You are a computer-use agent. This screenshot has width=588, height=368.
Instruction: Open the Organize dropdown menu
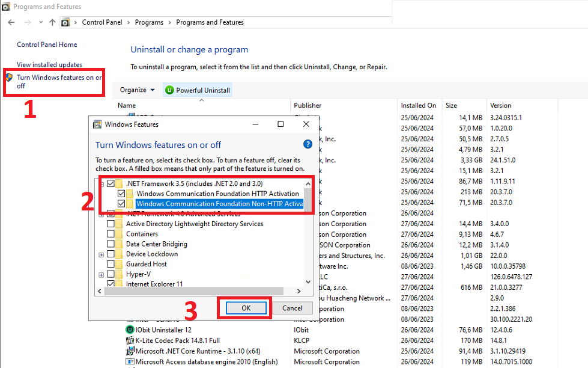pos(138,90)
